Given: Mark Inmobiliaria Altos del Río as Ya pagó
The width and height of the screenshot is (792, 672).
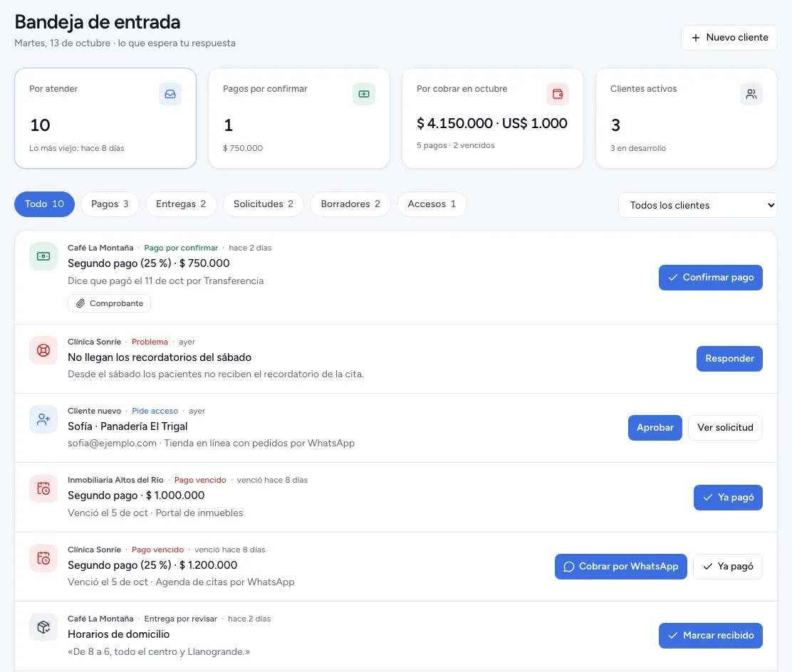Looking at the screenshot, I should (x=728, y=498).
